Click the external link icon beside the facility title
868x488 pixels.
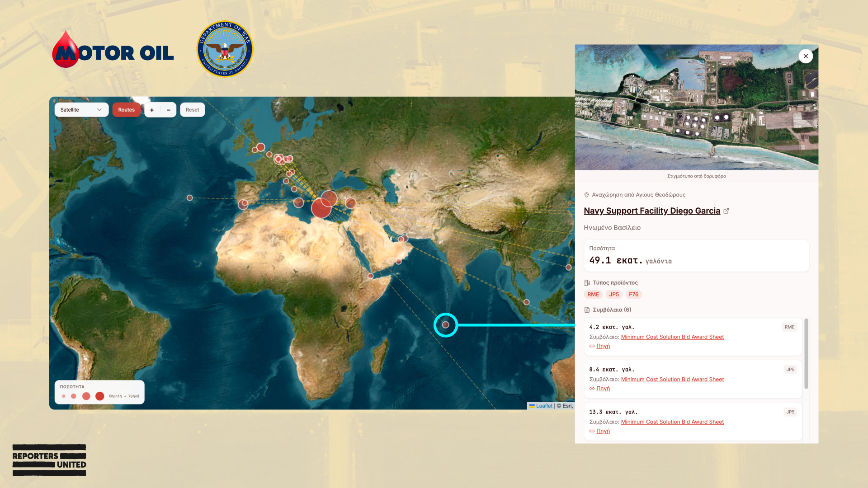point(726,211)
